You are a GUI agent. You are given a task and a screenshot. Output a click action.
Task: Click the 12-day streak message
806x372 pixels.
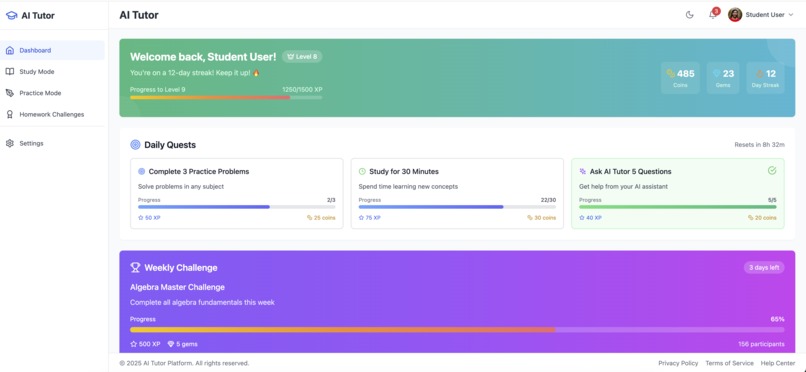pos(195,73)
